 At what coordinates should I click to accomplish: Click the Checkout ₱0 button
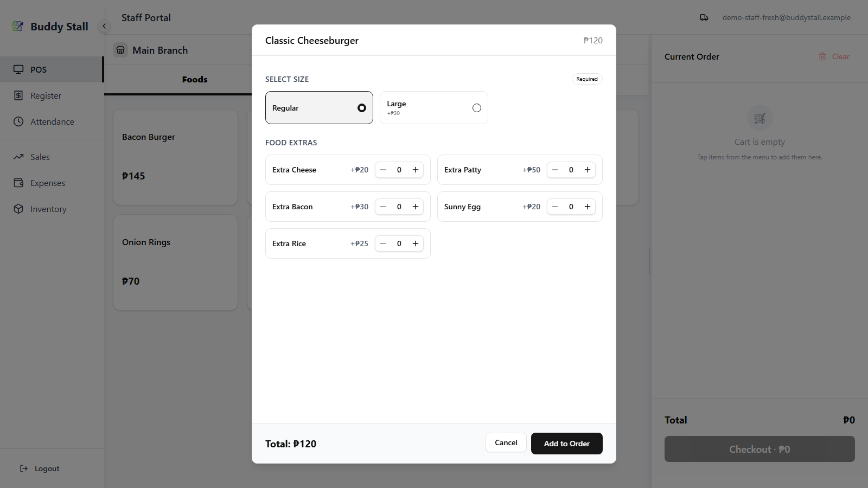[759, 449]
